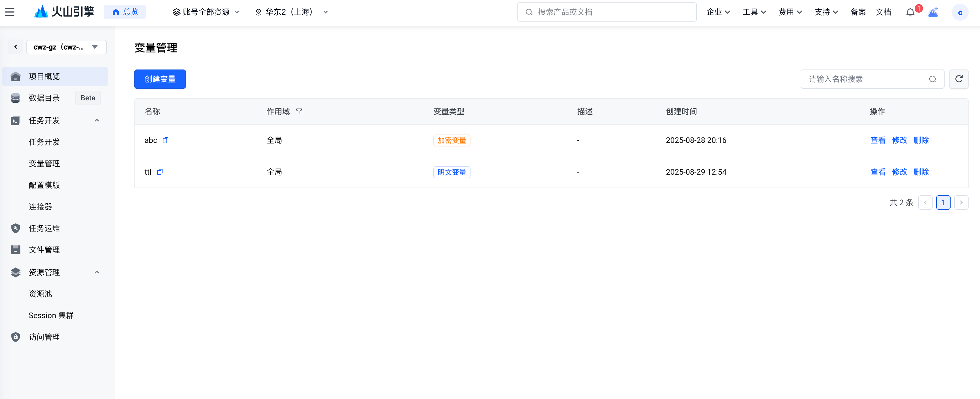
Task: Open the 费用 top menu
Action: pos(790,12)
